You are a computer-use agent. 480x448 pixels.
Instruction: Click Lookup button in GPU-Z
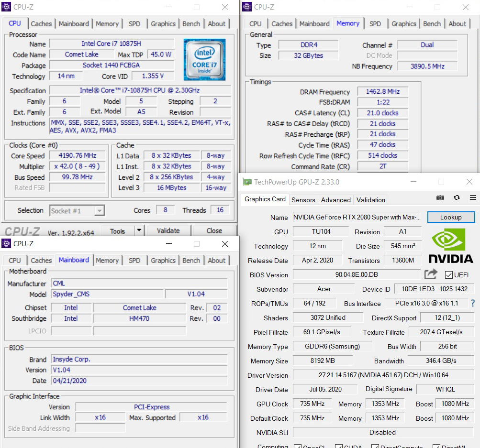click(x=451, y=217)
